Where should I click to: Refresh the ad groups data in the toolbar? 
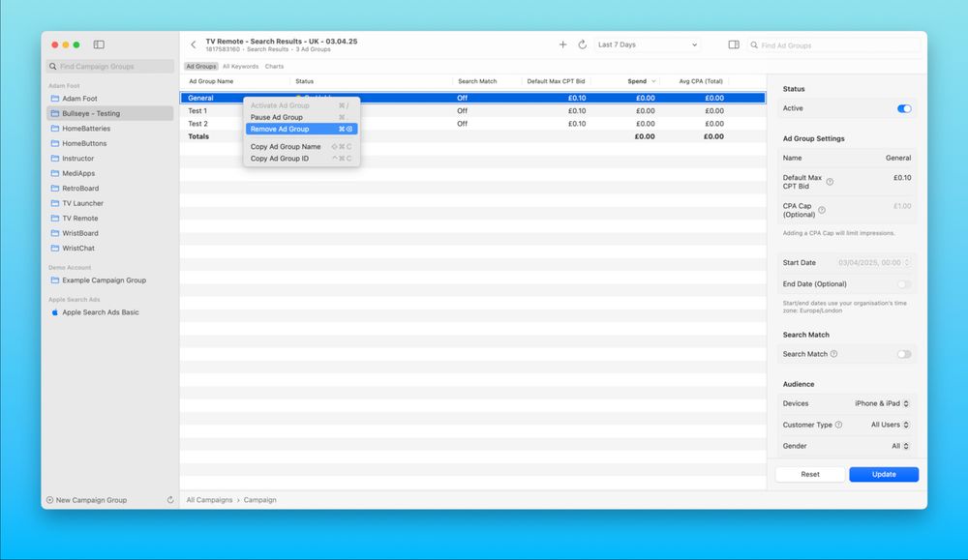[582, 44]
